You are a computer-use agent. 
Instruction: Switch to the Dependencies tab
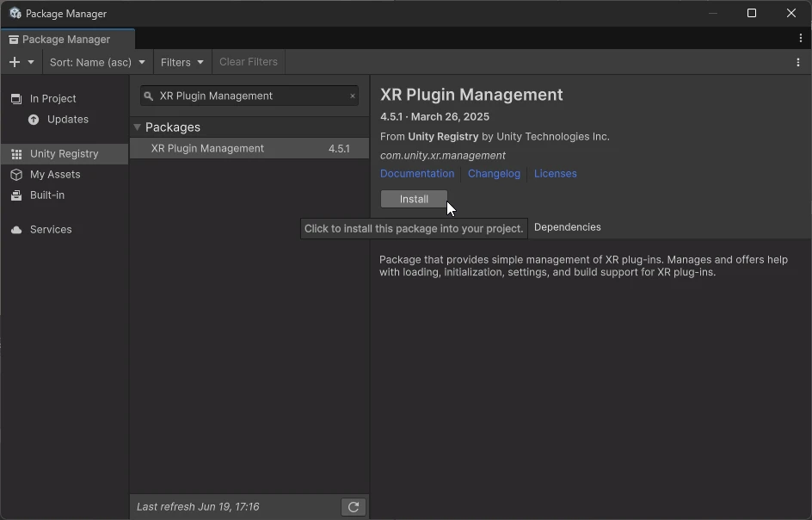568,226
